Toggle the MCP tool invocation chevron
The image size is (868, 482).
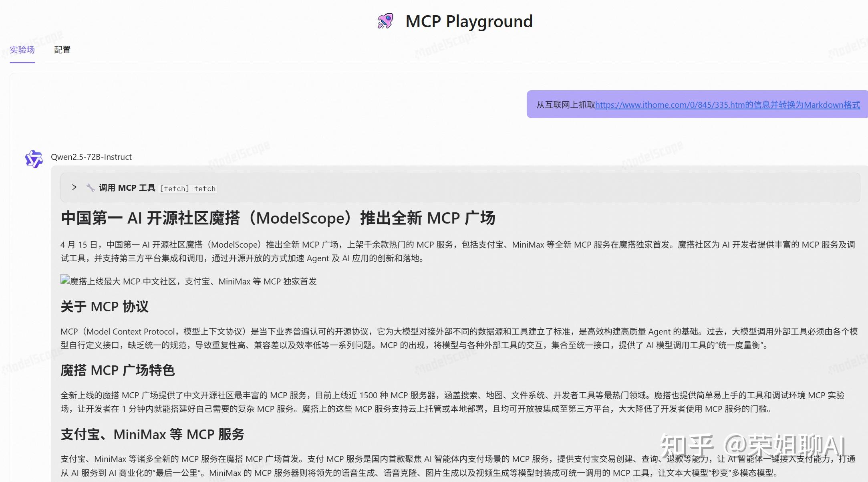click(74, 187)
